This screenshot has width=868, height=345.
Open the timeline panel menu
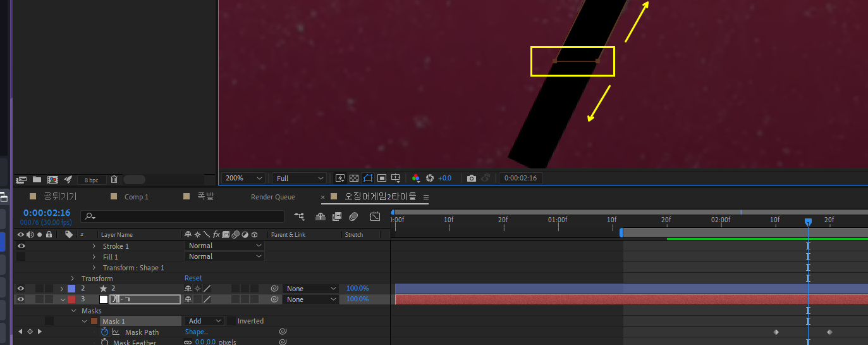click(426, 197)
